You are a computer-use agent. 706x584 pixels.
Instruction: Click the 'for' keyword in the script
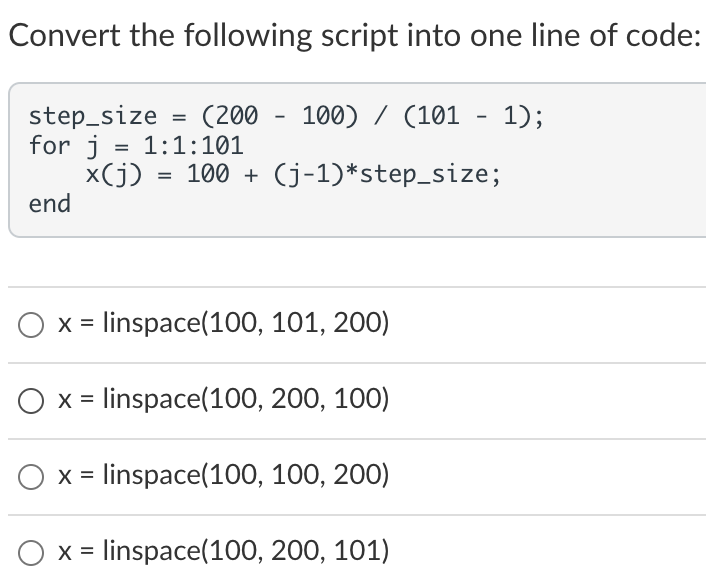tap(50, 146)
